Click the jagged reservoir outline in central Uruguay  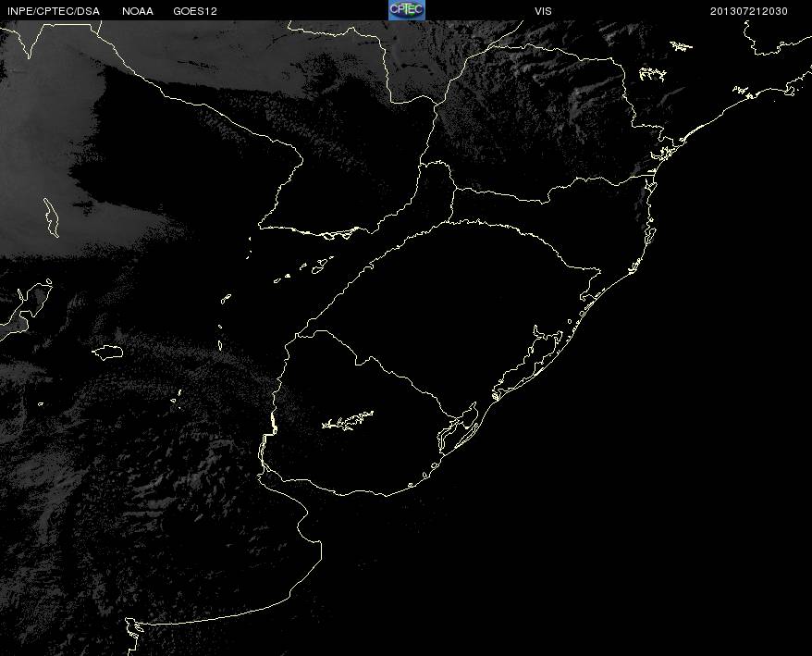click(348, 420)
